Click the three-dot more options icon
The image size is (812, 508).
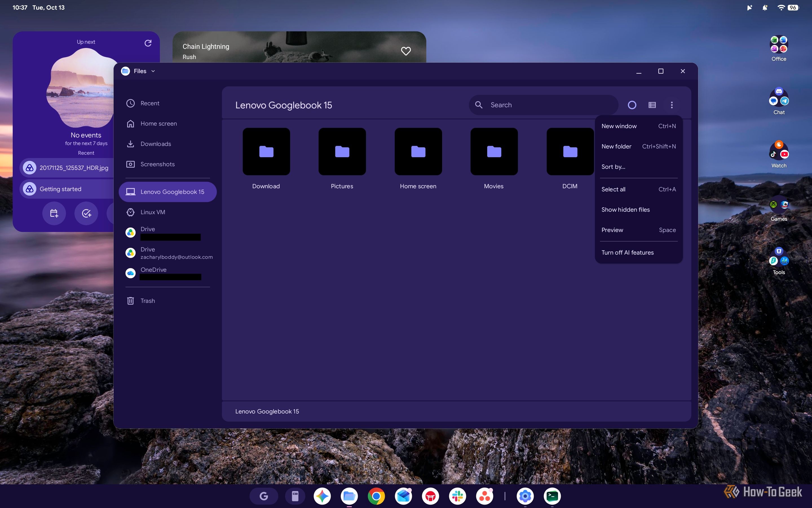[672, 105]
